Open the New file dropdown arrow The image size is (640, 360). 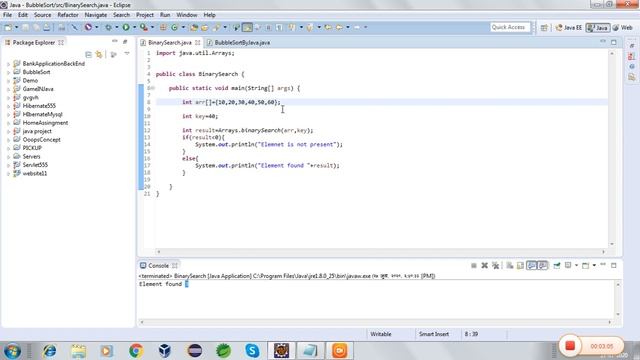click(16, 27)
